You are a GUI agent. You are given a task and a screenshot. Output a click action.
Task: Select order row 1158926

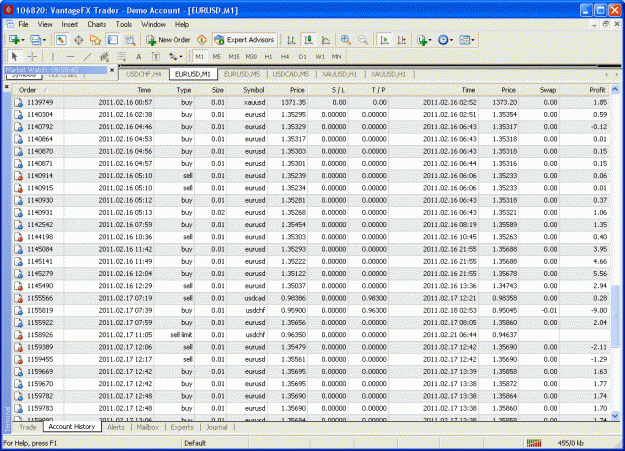click(311, 335)
